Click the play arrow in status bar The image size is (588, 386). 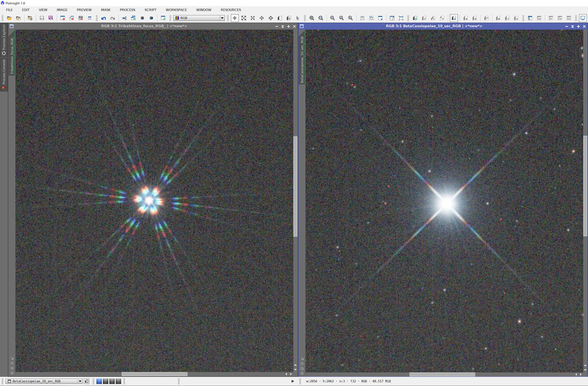pyautogui.click(x=293, y=381)
